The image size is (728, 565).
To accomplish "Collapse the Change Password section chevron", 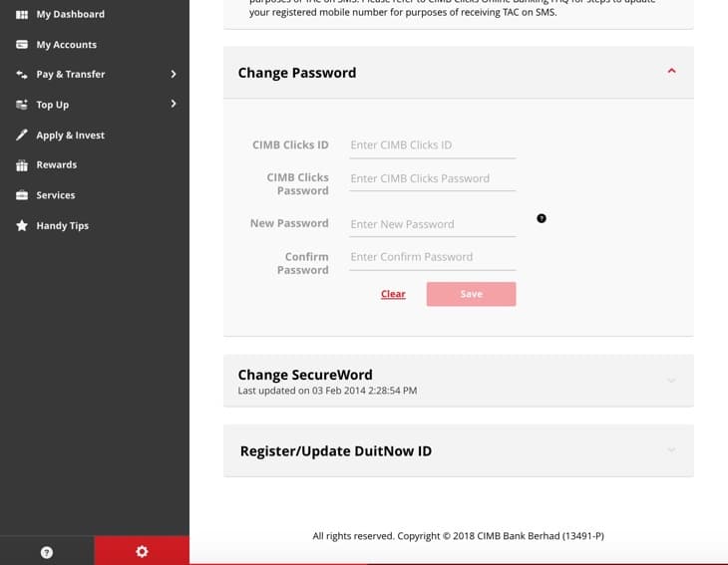I will click(x=671, y=71).
